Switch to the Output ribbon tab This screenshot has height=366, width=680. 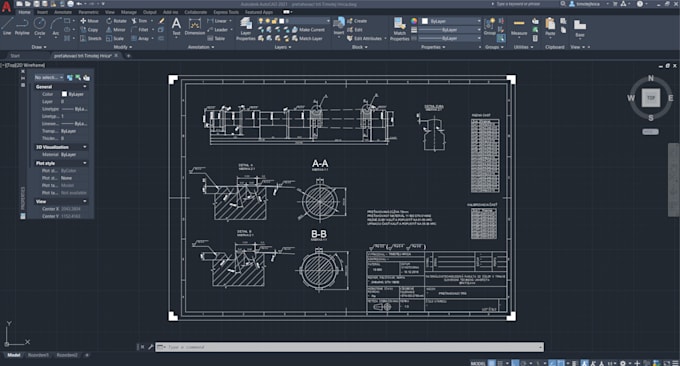coord(150,12)
